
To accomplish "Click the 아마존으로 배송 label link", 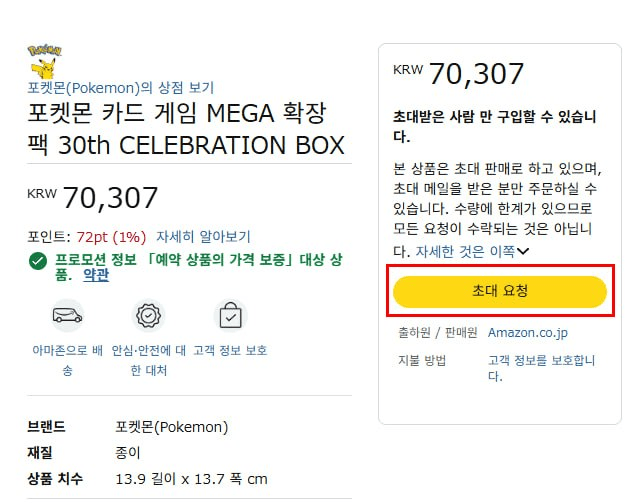I will coord(68,360).
